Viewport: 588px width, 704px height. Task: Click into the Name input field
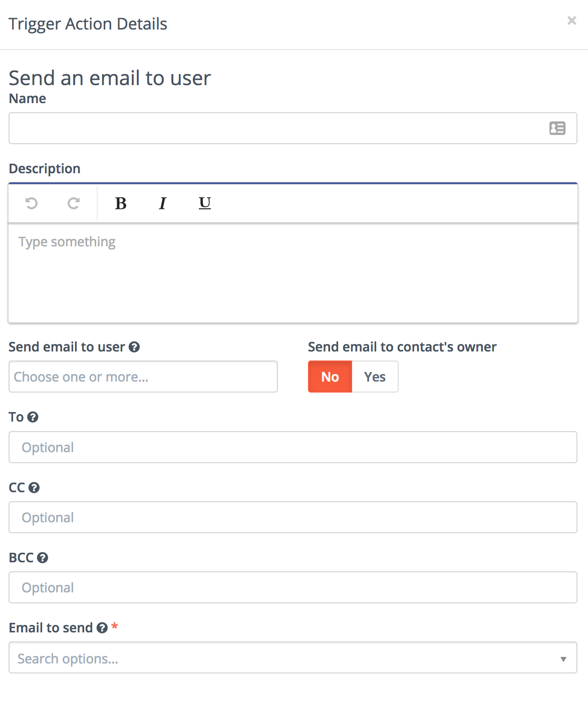coord(275,128)
